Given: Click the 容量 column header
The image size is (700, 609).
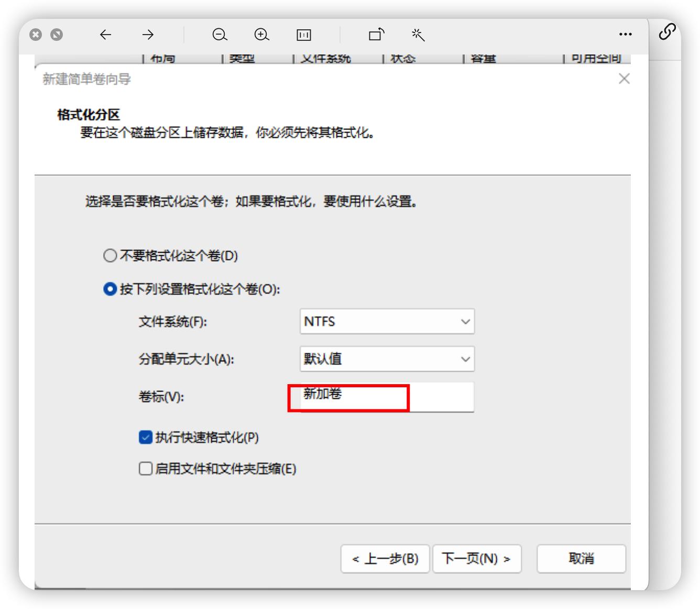Looking at the screenshot, I should point(483,58).
